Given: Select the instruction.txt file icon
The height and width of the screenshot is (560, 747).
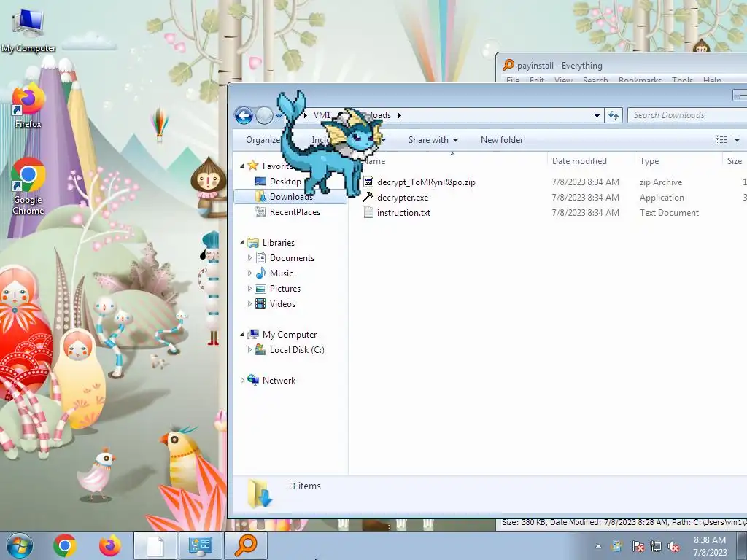Looking at the screenshot, I should coord(368,212).
